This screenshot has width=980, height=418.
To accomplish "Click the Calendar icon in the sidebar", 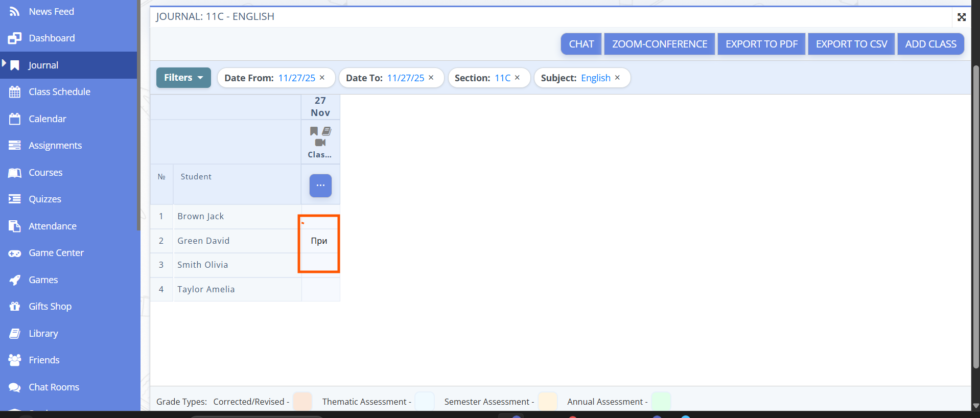I will click(x=15, y=119).
